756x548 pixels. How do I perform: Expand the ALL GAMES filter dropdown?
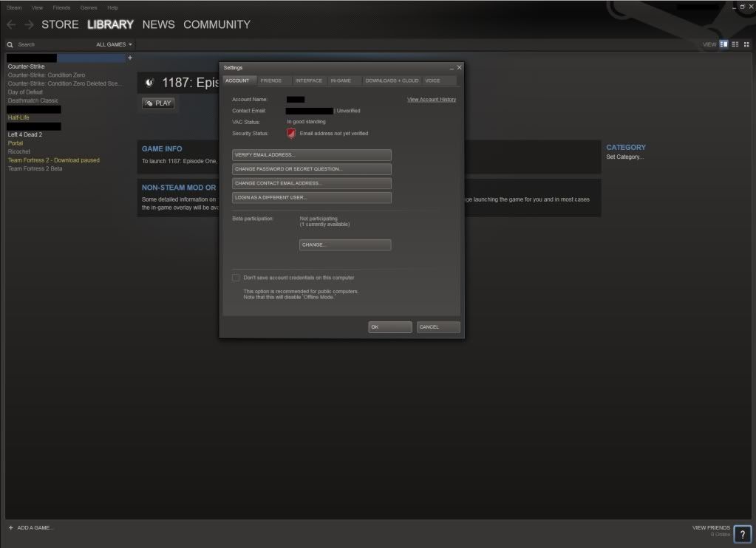pyautogui.click(x=114, y=44)
